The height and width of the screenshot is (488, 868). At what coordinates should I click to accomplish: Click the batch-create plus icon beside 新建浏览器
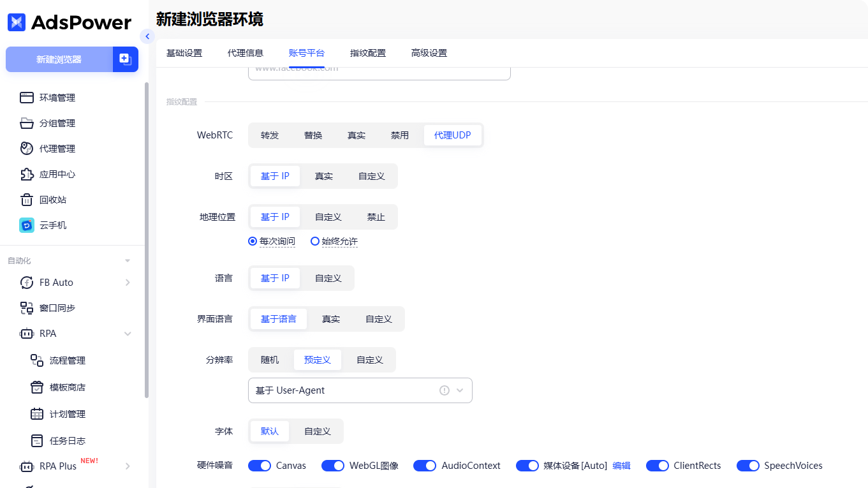click(x=126, y=59)
